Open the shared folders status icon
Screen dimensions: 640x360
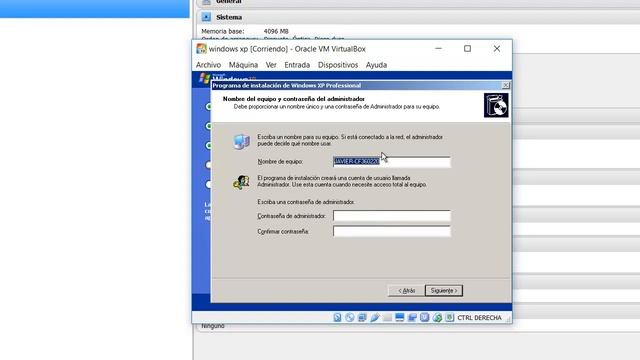point(387,318)
